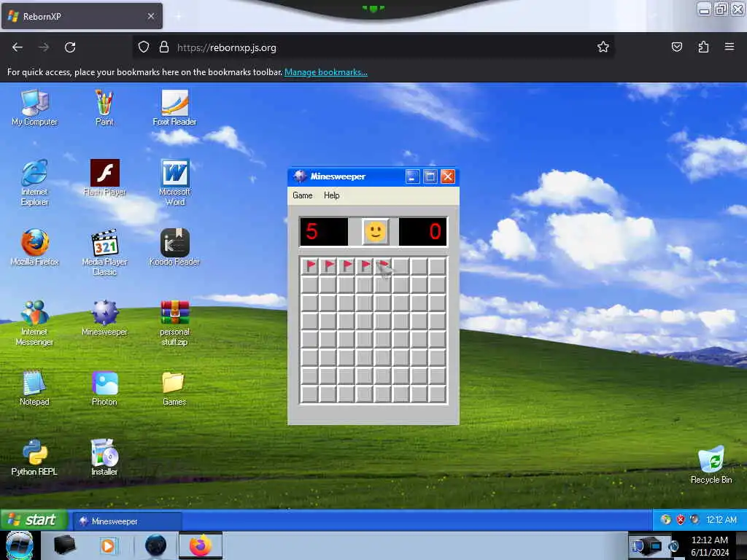The width and height of the screenshot is (747, 560).
Task: Select Minesweeper taskbar button
Action: tap(127, 521)
